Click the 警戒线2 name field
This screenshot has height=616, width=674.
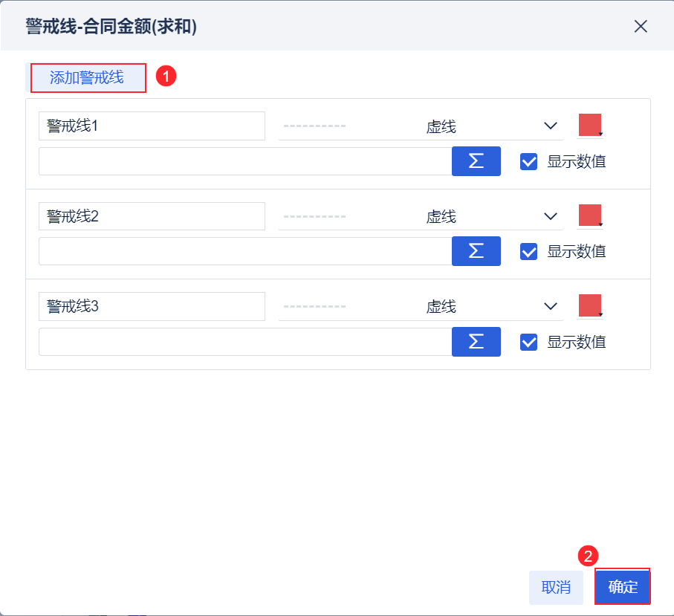pyautogui.click(x=152, y=216)
